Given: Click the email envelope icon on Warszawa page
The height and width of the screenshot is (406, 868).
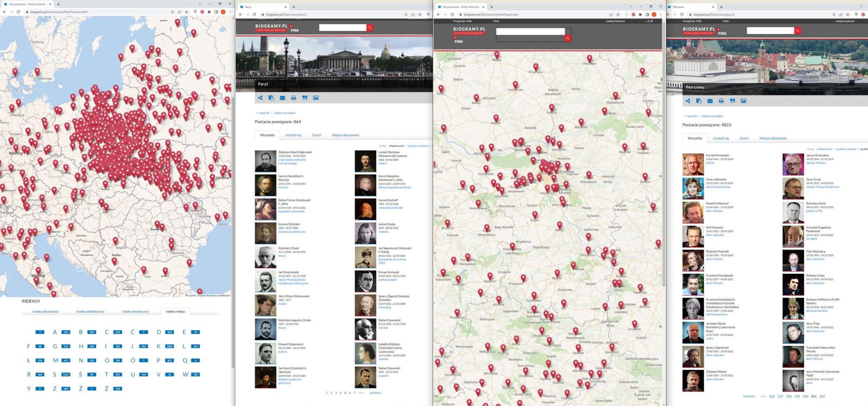Looking at the screenshot, I should click(710, 101).
